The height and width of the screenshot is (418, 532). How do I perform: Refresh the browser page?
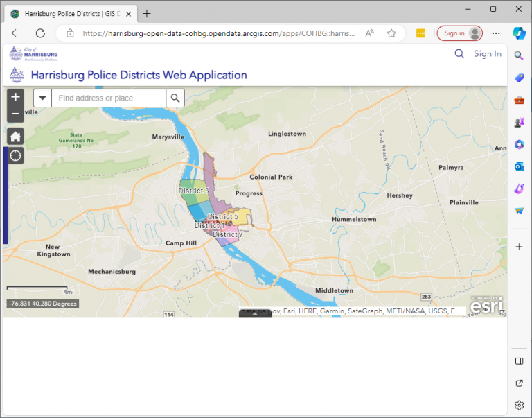coord(40,33)
